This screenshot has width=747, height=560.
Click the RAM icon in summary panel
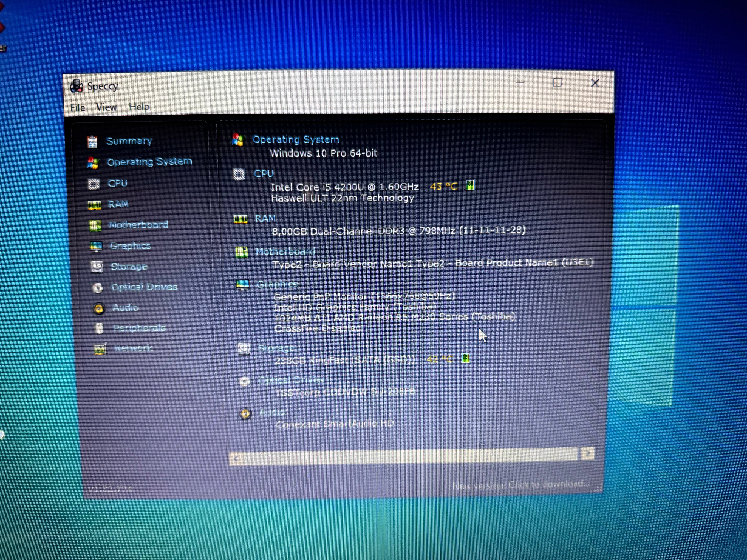pyautogui.click(x=240, y=219)
